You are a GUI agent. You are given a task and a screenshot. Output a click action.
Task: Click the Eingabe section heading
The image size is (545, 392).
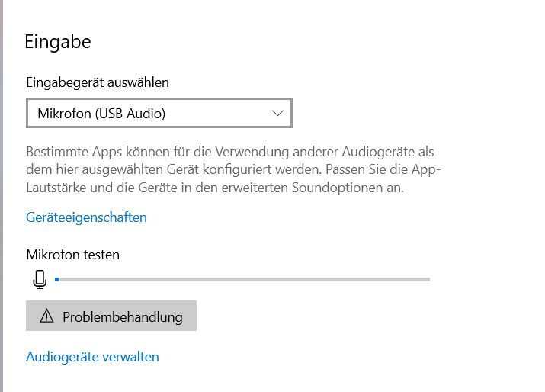(58, 41)
